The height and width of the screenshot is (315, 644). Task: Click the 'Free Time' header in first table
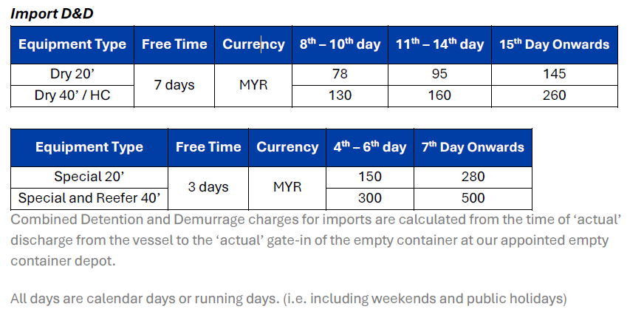pos(174,44)
